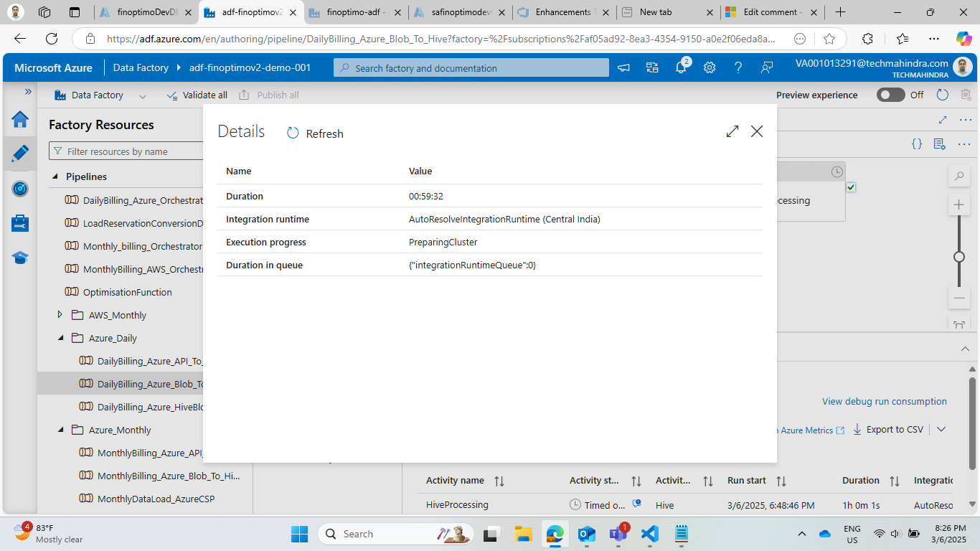The height and width of the screenshot is (551, 980).
Task: Click the discard all trash icon
Action: click(966, 95)
